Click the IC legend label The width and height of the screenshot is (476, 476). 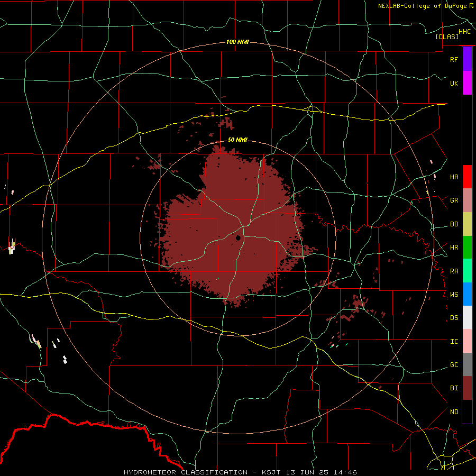454,342
